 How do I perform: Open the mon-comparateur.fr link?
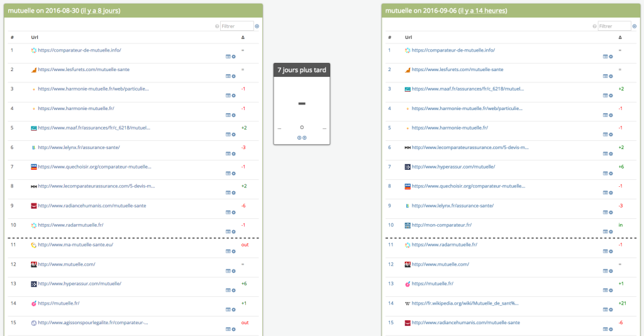click(x=441, y=225)
